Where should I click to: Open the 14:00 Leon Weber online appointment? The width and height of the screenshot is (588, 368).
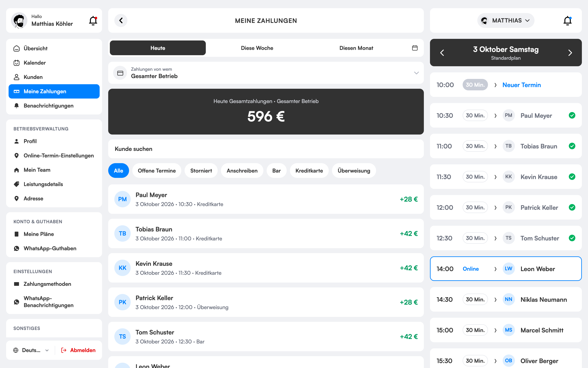click(506, 269)
